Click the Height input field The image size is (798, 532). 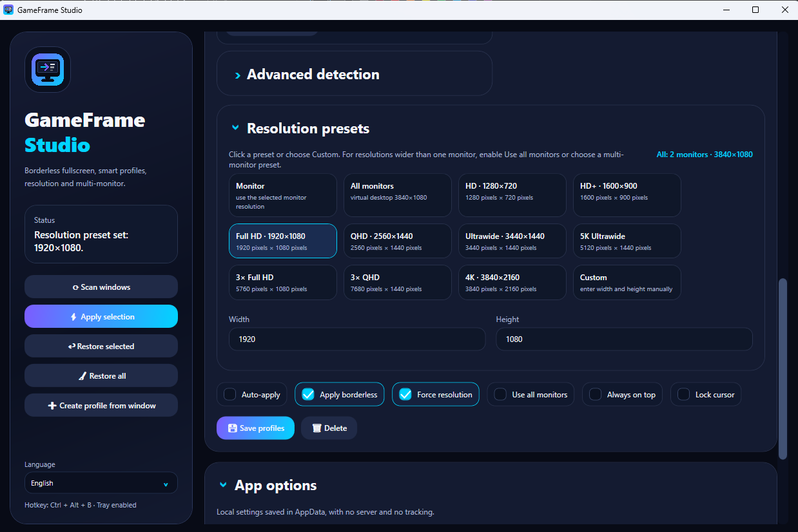624,339
